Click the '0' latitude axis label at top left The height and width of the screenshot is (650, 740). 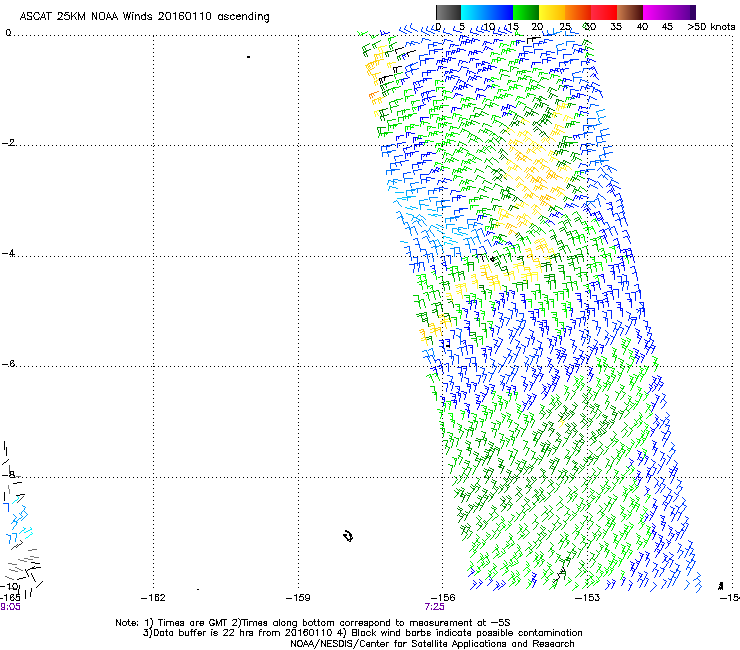point(8,33)
